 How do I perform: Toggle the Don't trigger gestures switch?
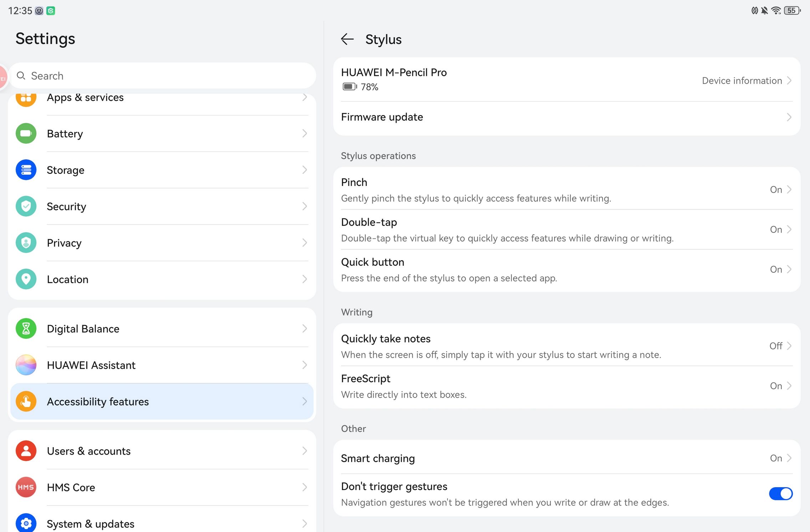(x=780, y=494)
